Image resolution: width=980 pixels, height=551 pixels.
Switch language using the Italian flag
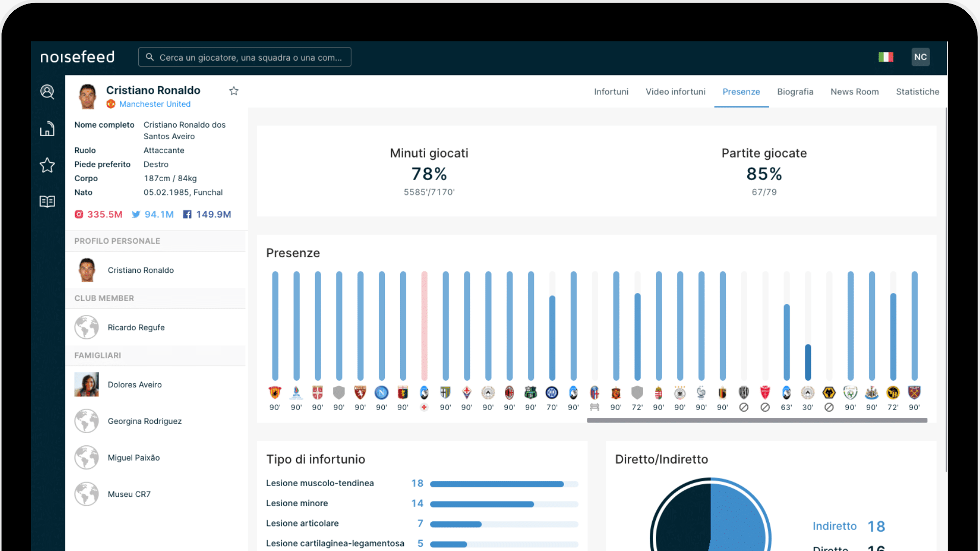click(886, 57)
